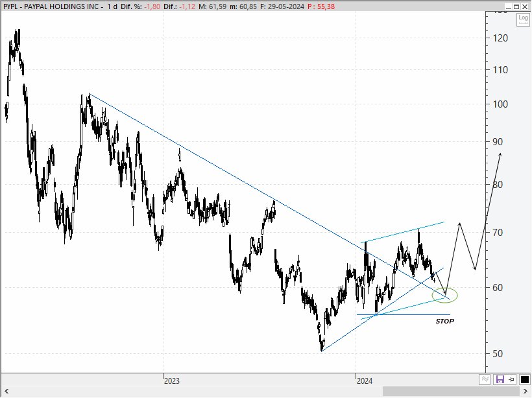This screenshot has height=398, width=532.
Task: Click the 80 price axis label
Action: pyautogui.click(x=498, y=185)
